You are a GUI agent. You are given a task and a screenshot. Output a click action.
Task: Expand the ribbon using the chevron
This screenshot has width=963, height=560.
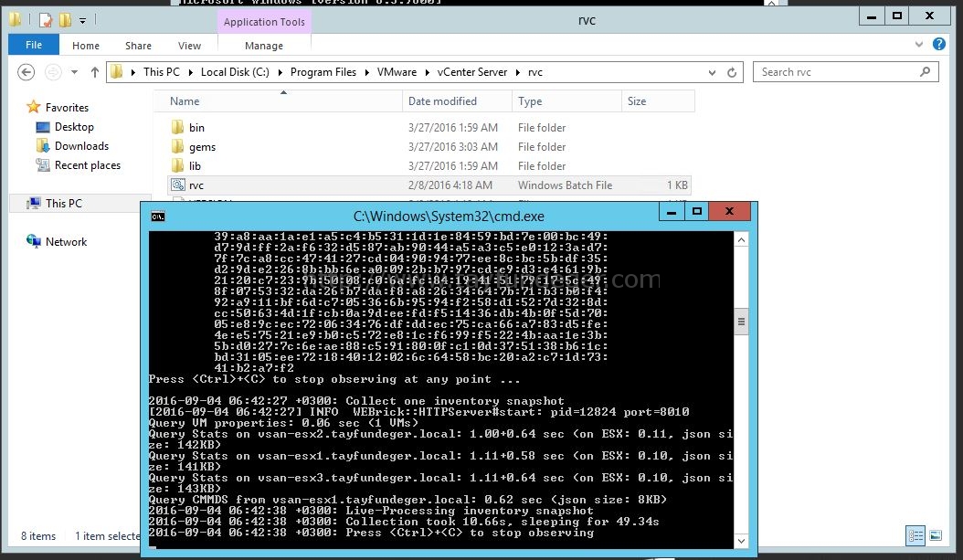click(919, 44)
